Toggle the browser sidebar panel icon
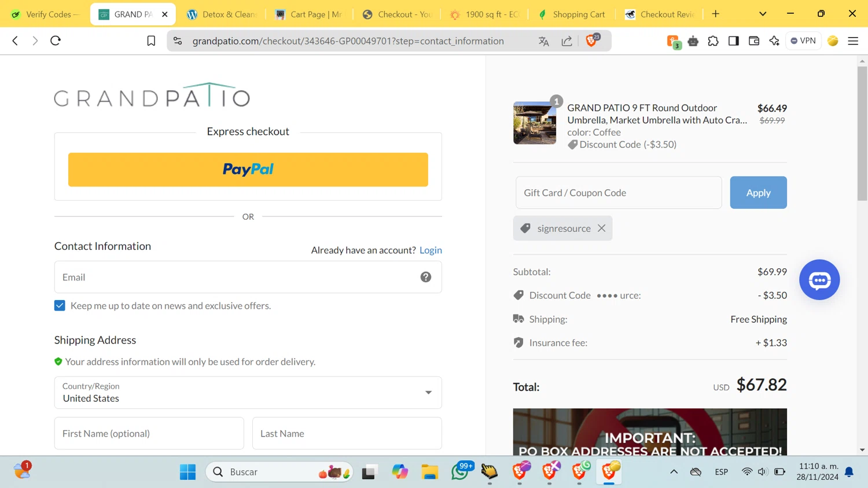 click(x=733, y=41)
